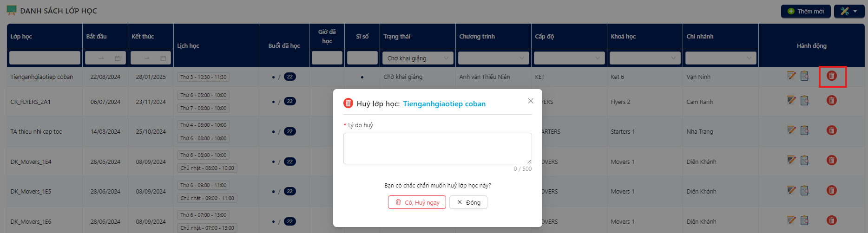Viewport: 868px width, 233px height.
Task: Click the Lớp học filter input
Action: [x=45, y=58]
